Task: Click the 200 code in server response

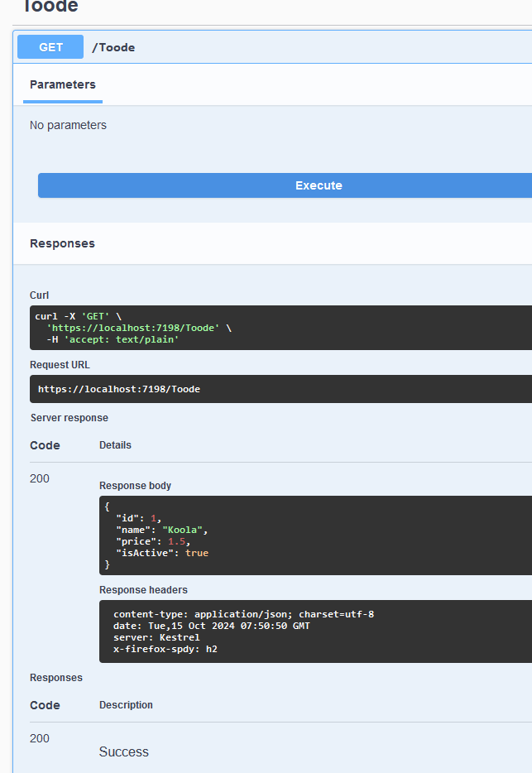Action: click(x=40, y=478)
